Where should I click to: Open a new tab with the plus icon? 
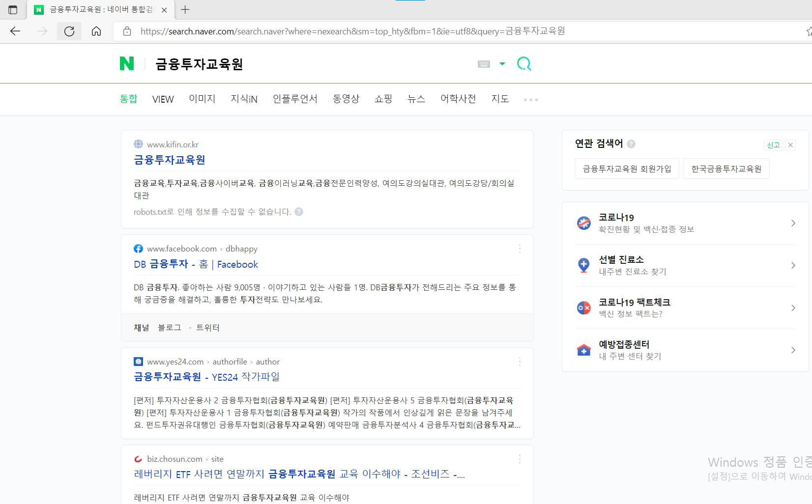tap(185, 10)
